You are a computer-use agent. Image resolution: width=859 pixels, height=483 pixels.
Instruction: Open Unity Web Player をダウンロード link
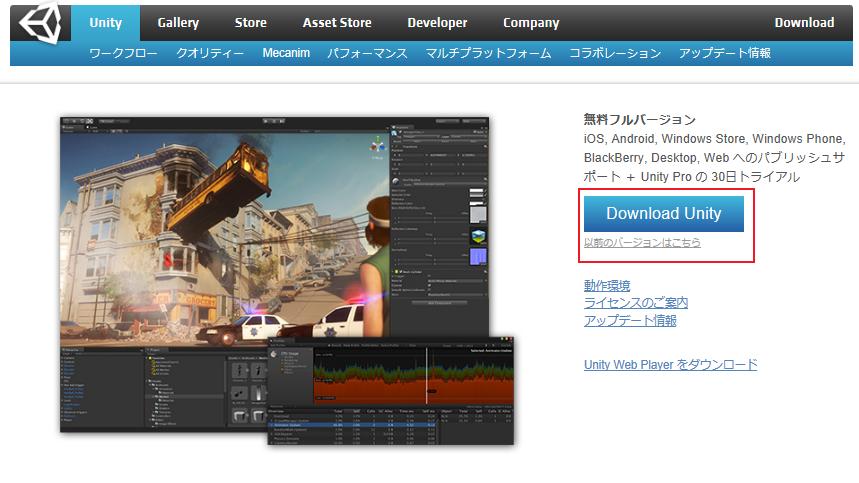click(x=671, y=365)
